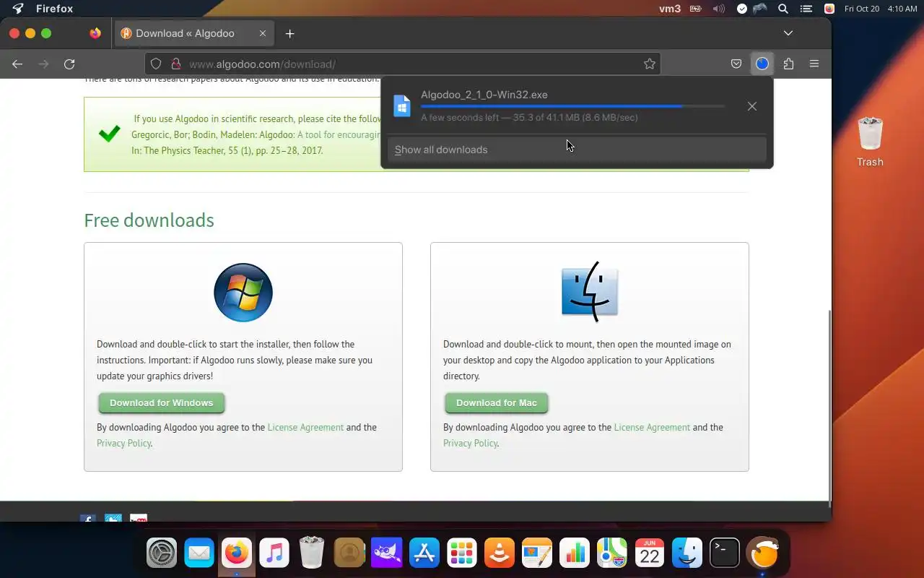The width and height of the screenshot is (924, 578).
Task: Open Contacts from the dock
Action: (349, 554)
